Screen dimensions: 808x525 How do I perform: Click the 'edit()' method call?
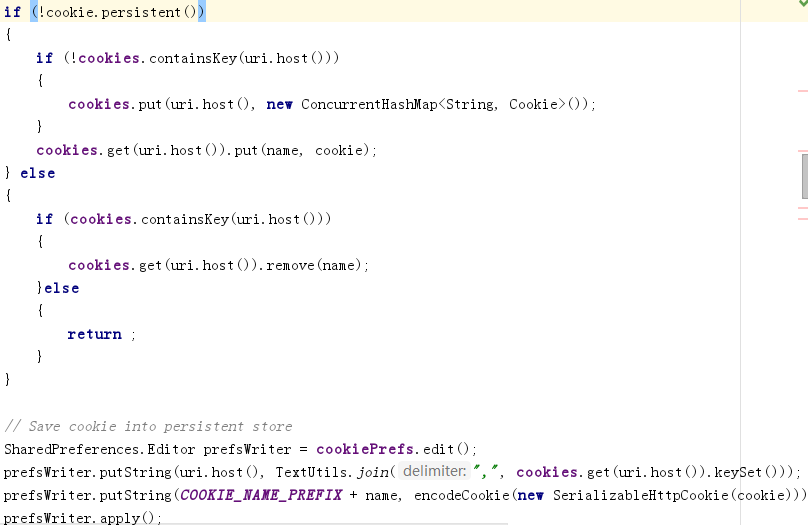tap(446, 449)
